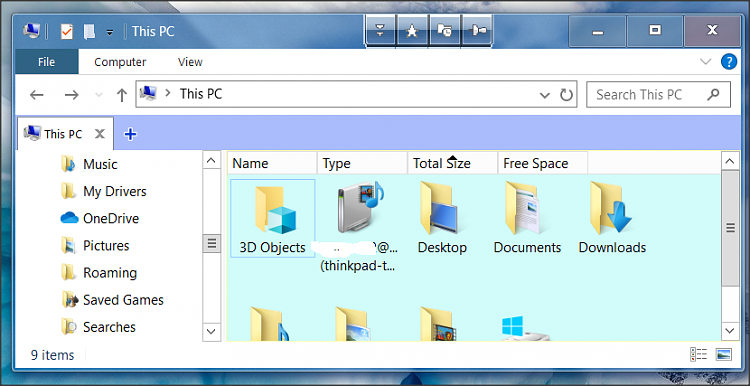
Task: Open the File menu
Action: coord(46,62)
